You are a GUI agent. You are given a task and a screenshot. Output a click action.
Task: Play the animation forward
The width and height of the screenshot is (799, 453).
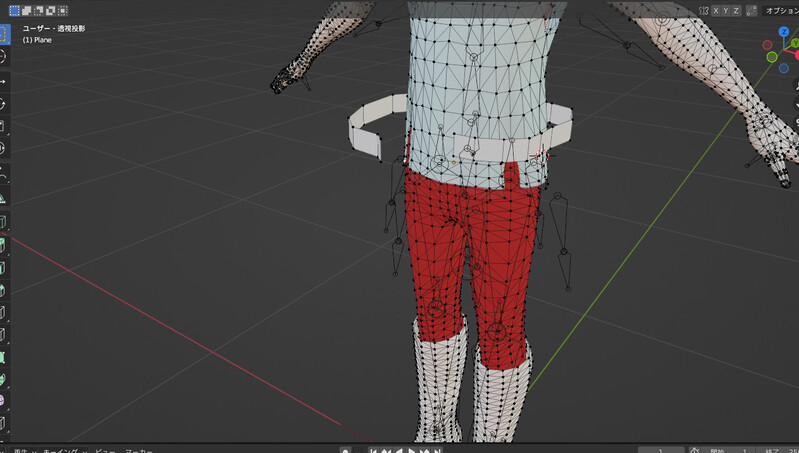[x=412, y=450]
